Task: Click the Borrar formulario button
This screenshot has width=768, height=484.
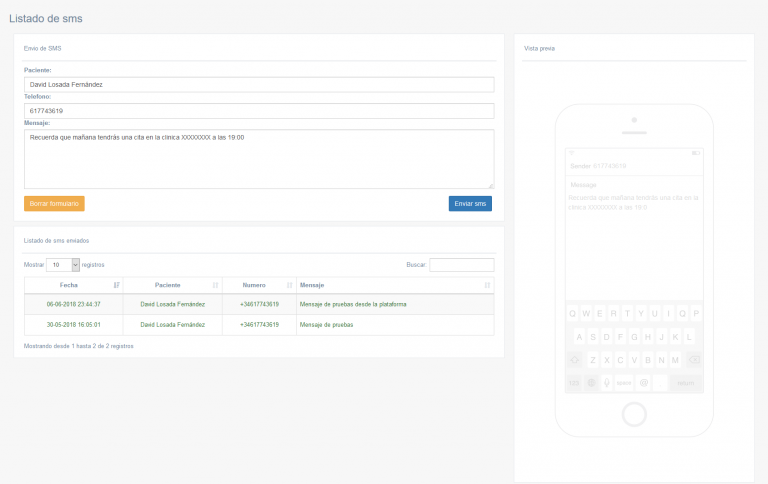Action: (x=54, y=203)
